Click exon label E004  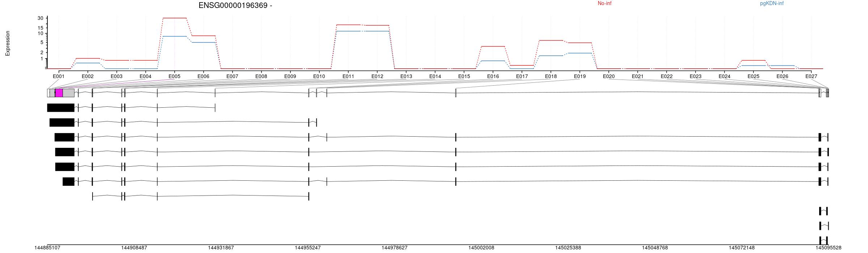145,76
